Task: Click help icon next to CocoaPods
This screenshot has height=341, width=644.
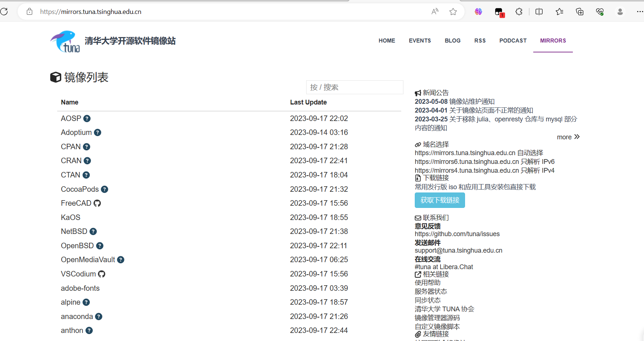Action: click(105, 189)
